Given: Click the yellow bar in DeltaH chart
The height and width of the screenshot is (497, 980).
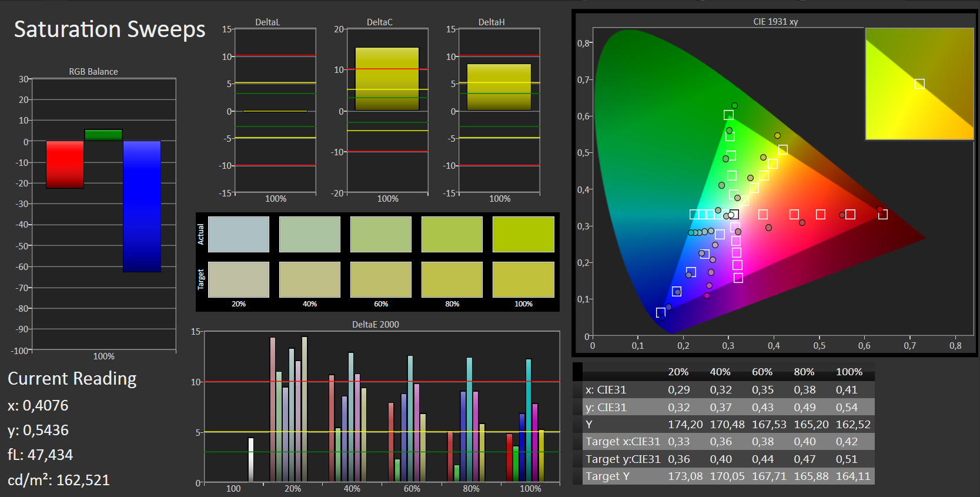Looking at the screenshot, I should tap(499, 87).
